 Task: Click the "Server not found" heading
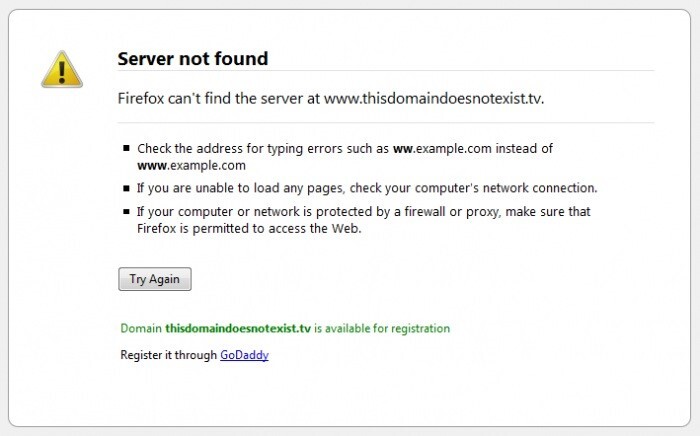coord(193,59)
